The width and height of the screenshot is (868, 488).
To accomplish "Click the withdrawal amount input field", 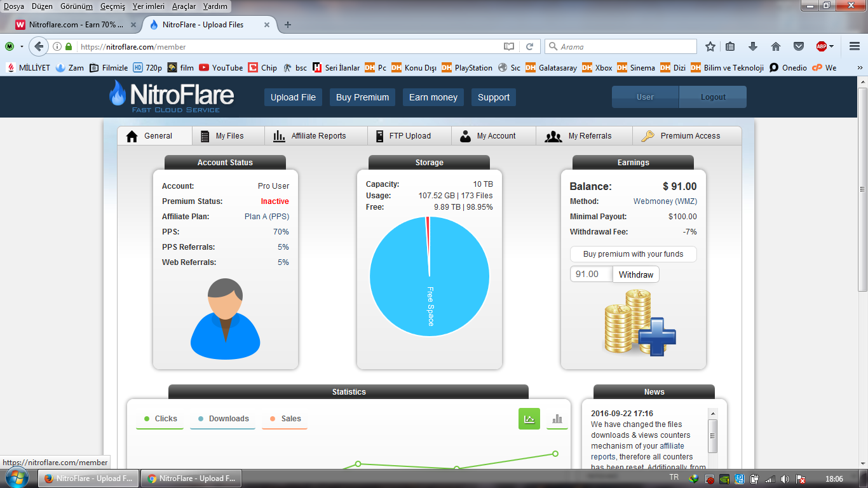I will 592,274.
